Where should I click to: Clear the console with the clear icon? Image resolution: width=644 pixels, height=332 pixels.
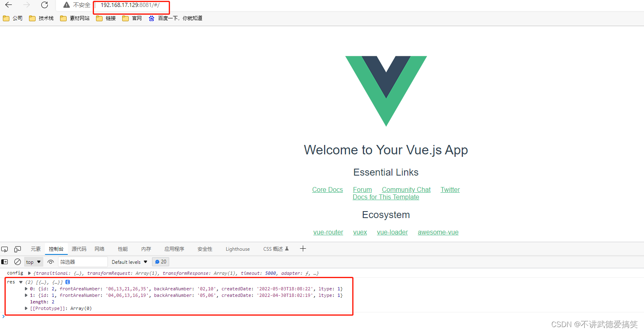pos(18,262)
